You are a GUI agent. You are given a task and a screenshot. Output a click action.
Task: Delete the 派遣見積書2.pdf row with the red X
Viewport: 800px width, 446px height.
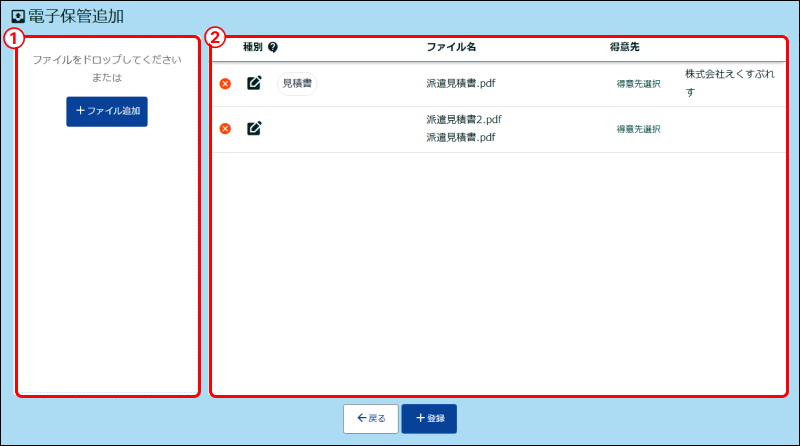(225, 129)
